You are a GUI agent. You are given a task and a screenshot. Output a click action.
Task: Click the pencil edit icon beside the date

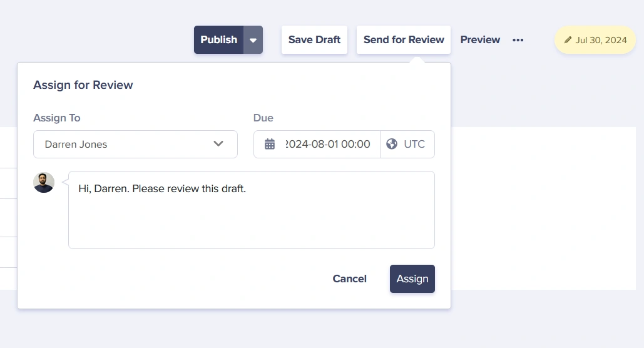click(x=568, y=40)
